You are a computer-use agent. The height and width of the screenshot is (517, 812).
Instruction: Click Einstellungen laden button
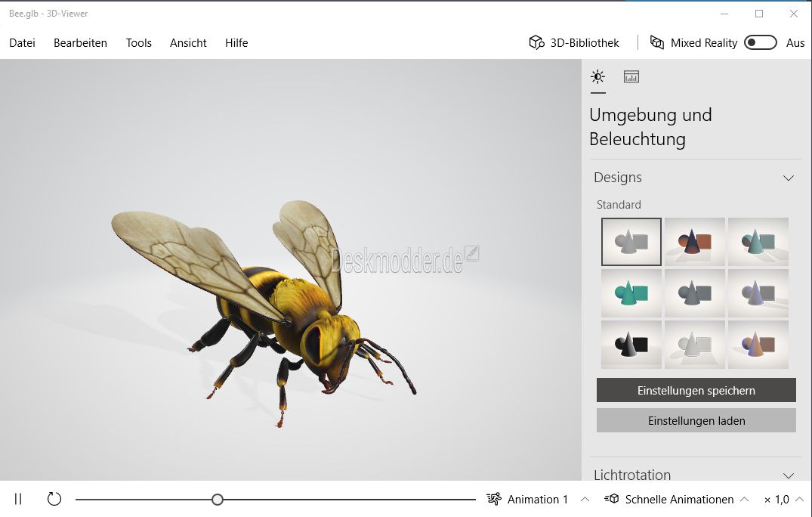pyautogui.click(x=696, y=421)
